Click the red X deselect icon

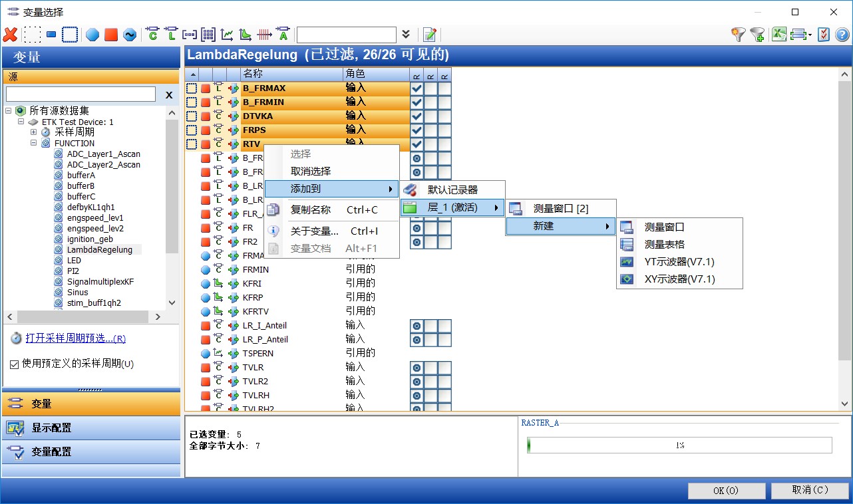(x=12, y=34)
